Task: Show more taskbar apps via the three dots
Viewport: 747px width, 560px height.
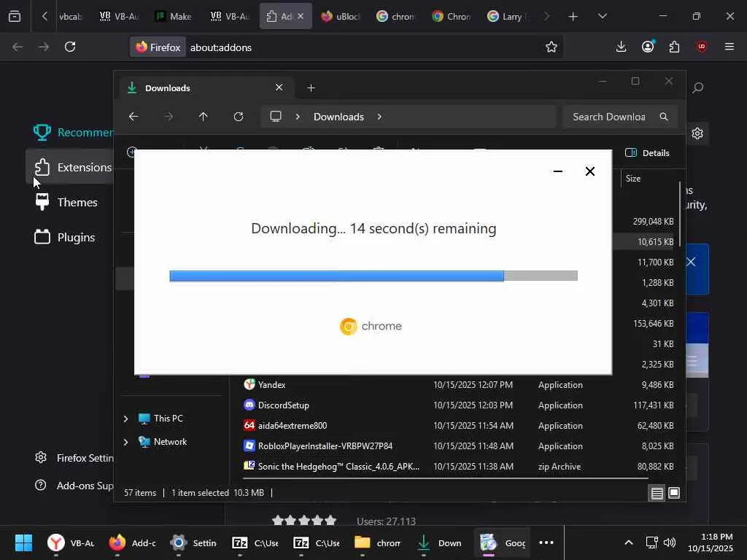Action: [x=546, y=542]
